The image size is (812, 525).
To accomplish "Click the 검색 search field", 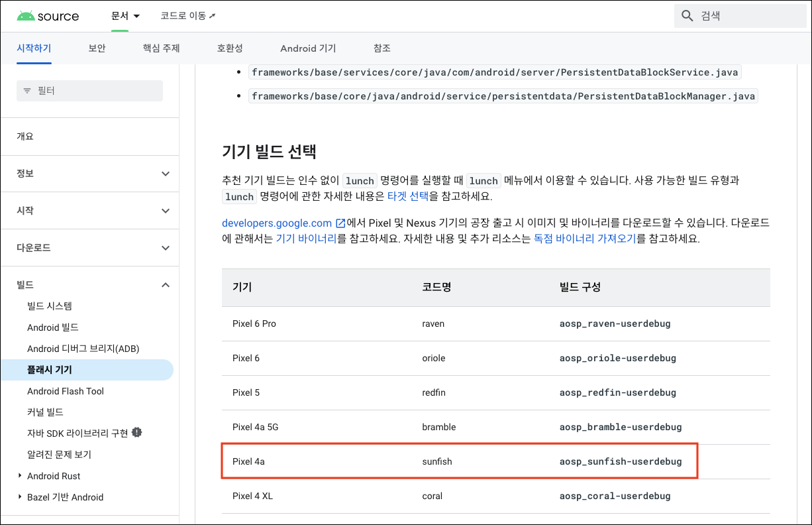I will [740, 16].
